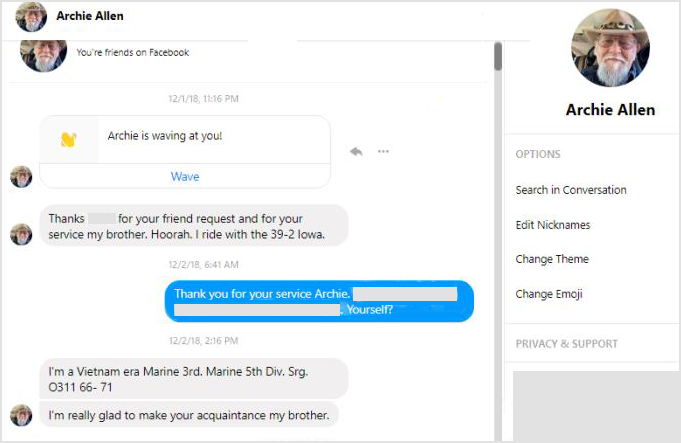Click the small header avatar of Archie Allen
The image size is (681, 443).
(31, 17)
